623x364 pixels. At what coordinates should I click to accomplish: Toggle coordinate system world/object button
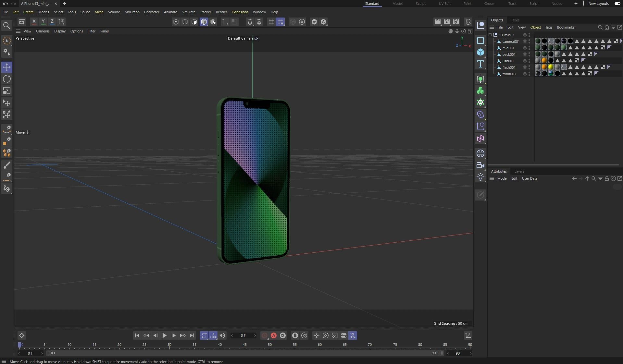[x=61, y=22]
